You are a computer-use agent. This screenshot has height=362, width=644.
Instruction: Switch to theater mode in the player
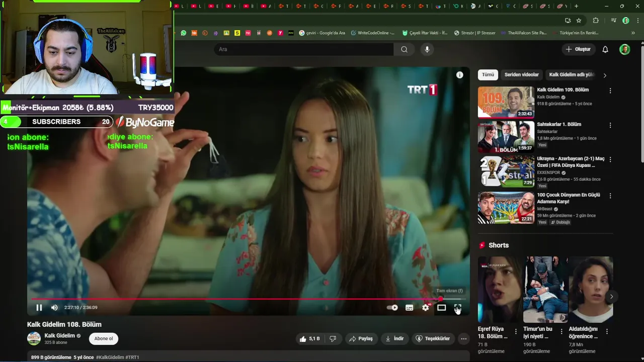(441, 308)
